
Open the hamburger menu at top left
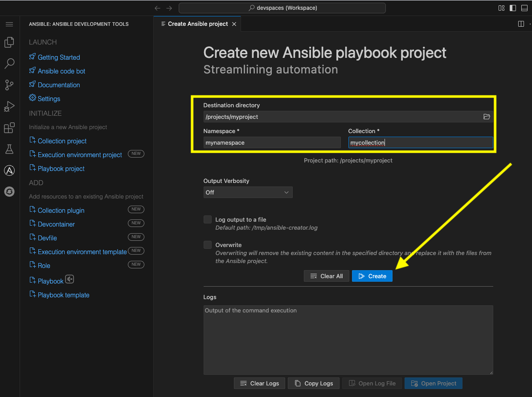pos(9,24)
